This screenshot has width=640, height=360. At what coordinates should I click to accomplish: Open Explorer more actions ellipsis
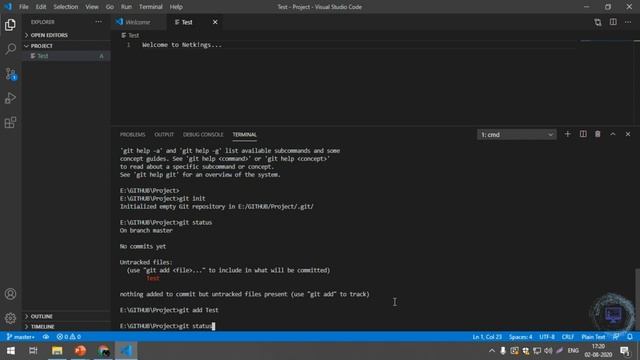[x=98, y=22]
